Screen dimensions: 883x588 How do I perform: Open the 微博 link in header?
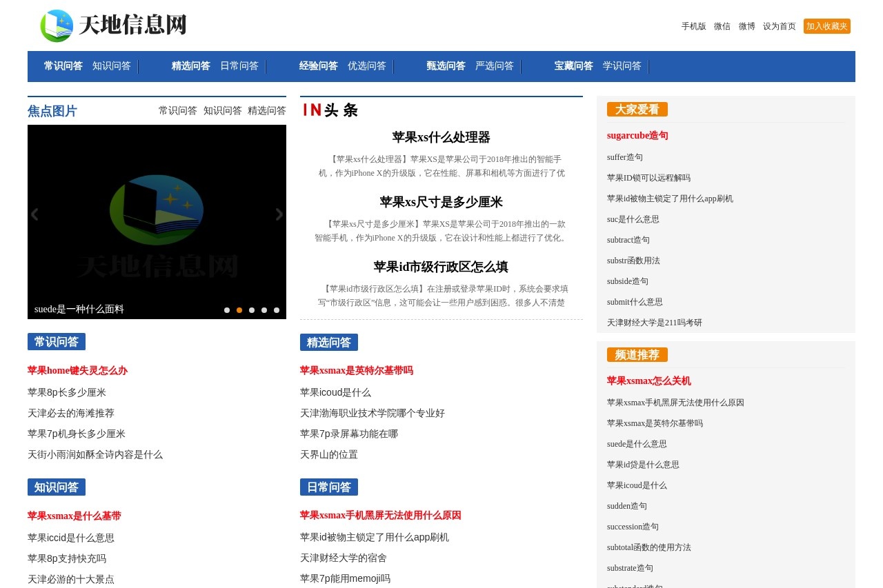747,26
